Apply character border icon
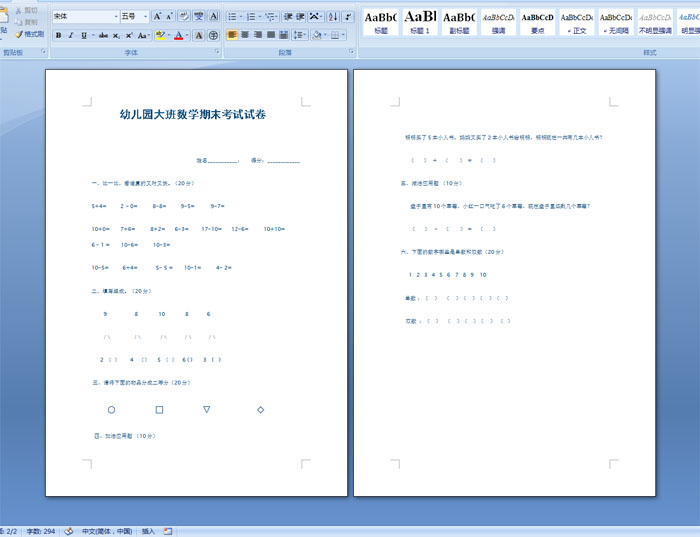Image resolution: width=700 pixels, height=537 pixels. [214, 17]
